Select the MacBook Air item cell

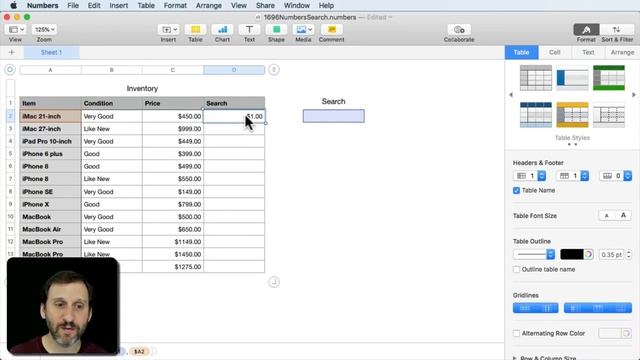[51, 229]
